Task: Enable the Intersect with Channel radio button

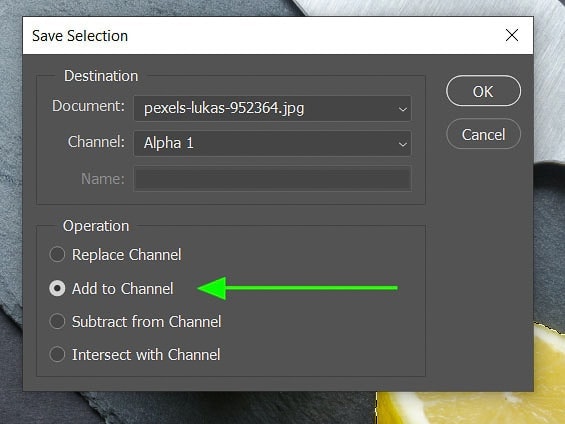Action: (x=57, y=354)
